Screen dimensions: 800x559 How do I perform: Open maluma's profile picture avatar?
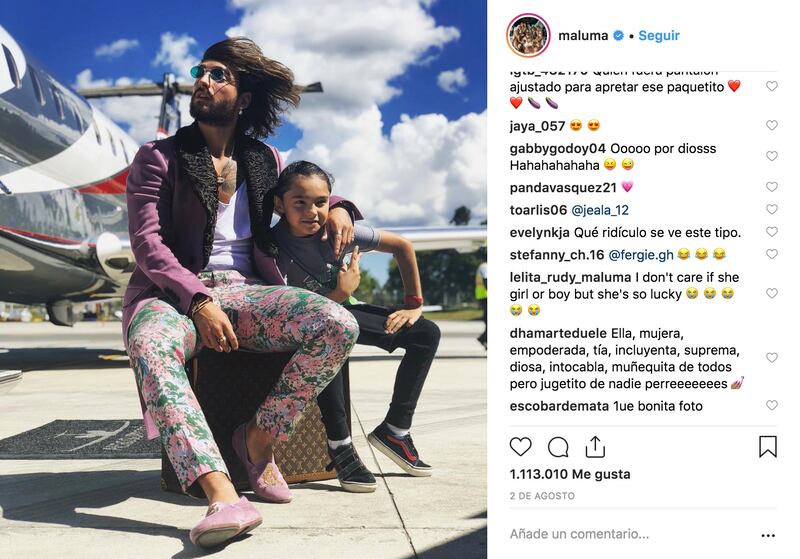point(528,35)
